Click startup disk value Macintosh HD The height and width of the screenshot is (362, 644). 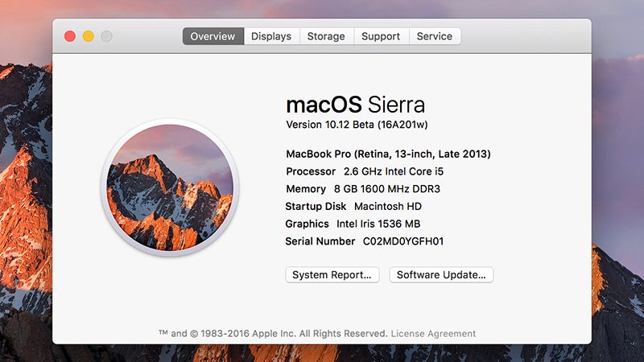click(x=388, y=207)
